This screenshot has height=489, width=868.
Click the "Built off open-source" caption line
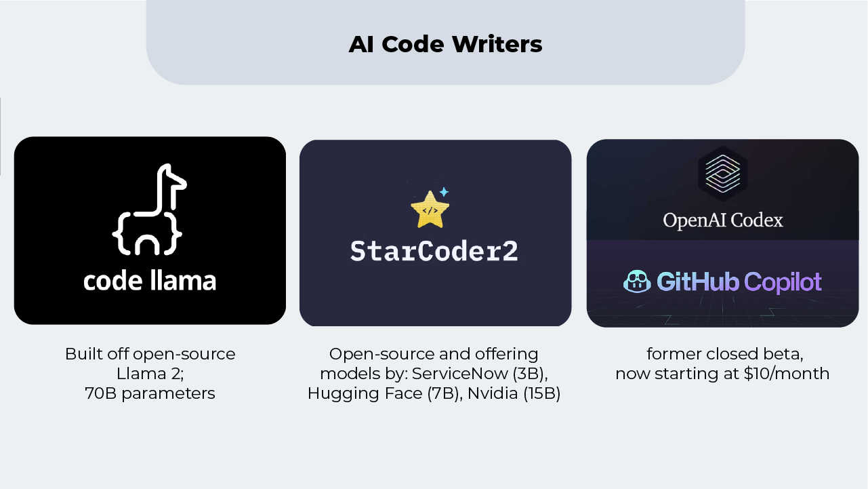[x=150, y=354]
